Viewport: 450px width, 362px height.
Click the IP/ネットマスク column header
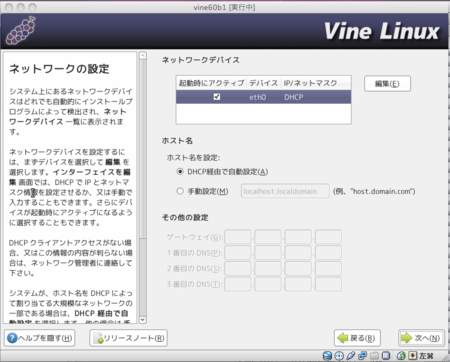tap(316, 83)
